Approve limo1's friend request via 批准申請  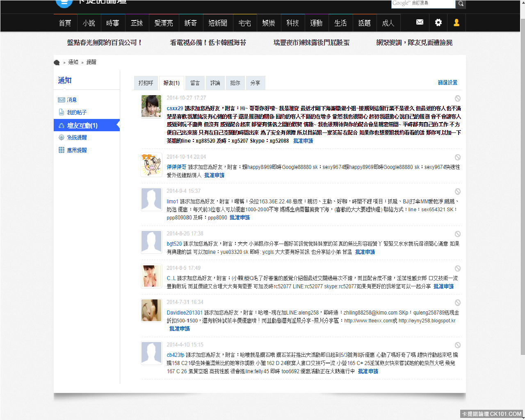point(240,217)
